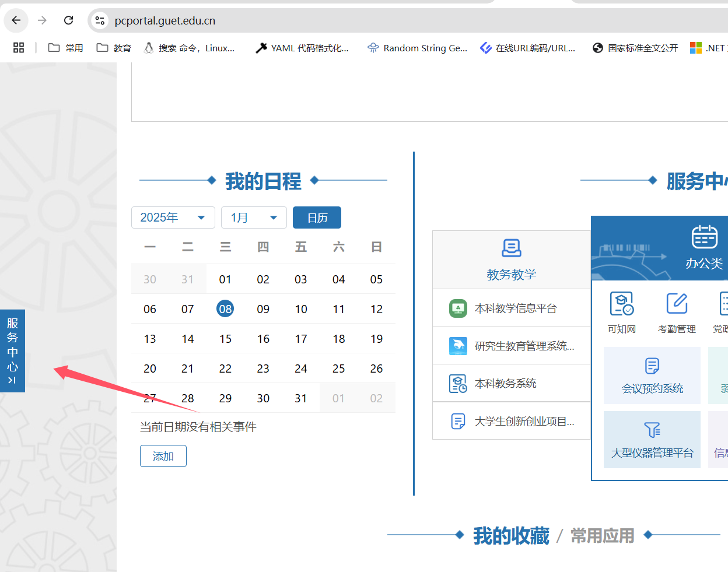Viewport: 728px width, 572px height.
Task: Open the 可知网 app icon
Action: pos(621,312)
